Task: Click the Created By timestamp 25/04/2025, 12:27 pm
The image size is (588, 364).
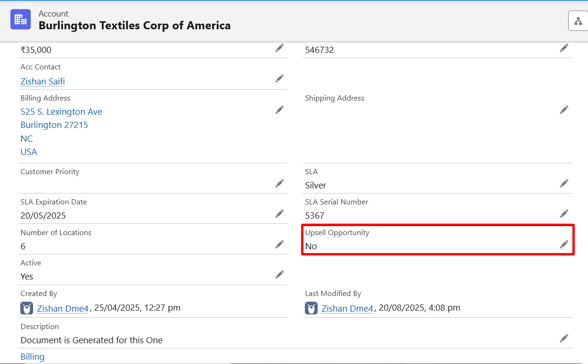Action: [x=138, y=308]
